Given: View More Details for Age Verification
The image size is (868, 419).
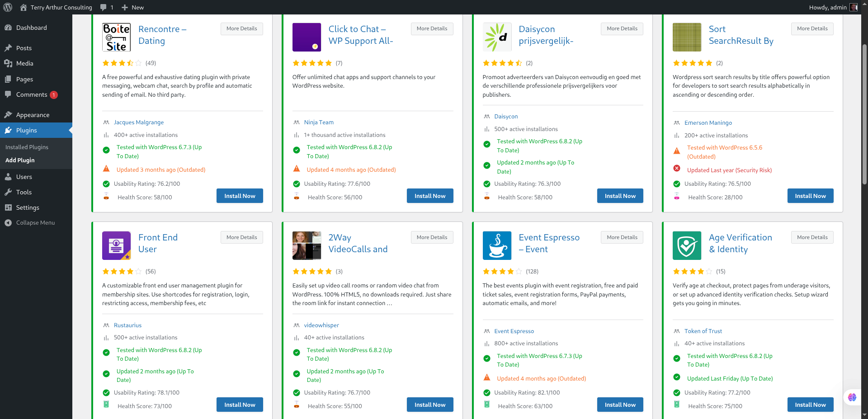Looking at the screenshot, I should [x=812, y=237].
